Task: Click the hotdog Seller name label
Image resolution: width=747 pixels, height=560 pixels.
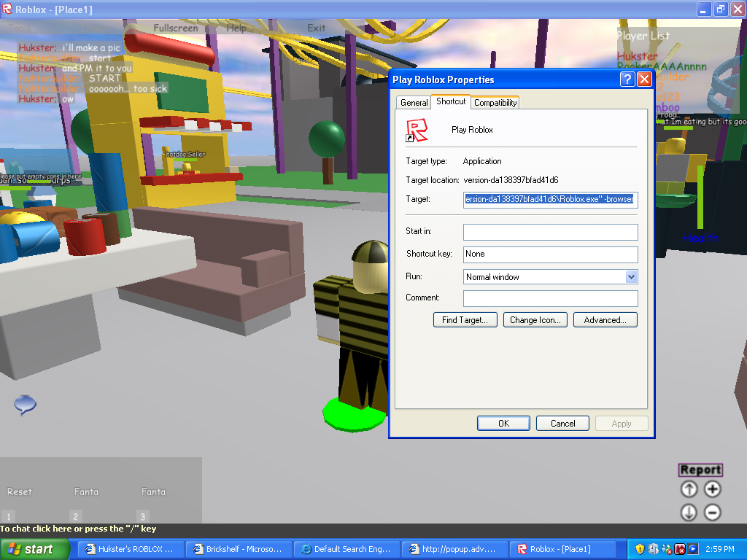Action: tap(186, 154)
